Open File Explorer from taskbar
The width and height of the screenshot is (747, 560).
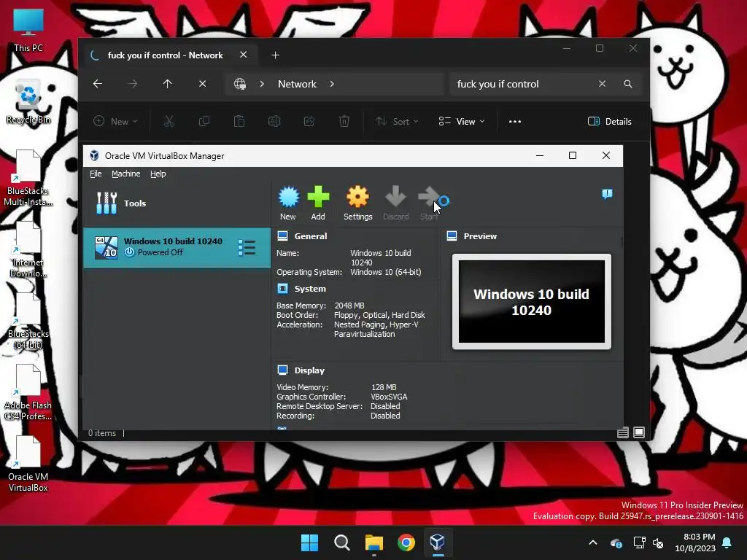point(374,542)
